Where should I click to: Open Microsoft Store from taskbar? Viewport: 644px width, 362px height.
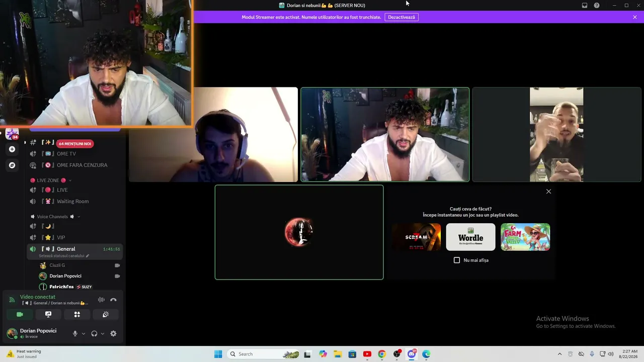pyautogui.click(x=352, y=354)
